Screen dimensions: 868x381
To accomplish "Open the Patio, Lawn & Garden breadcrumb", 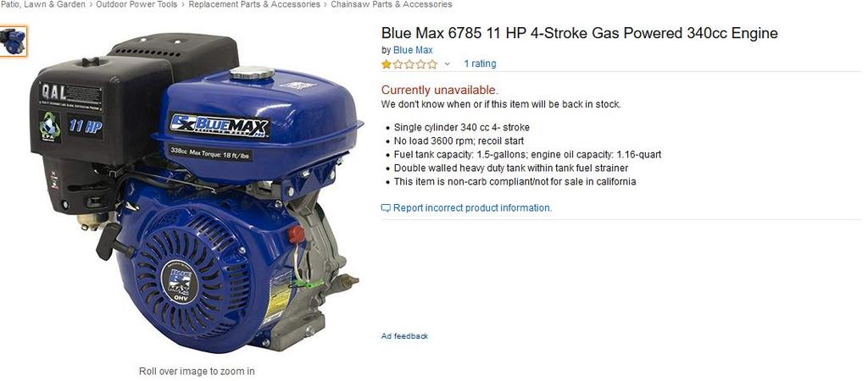I will (x=42, y=4).
